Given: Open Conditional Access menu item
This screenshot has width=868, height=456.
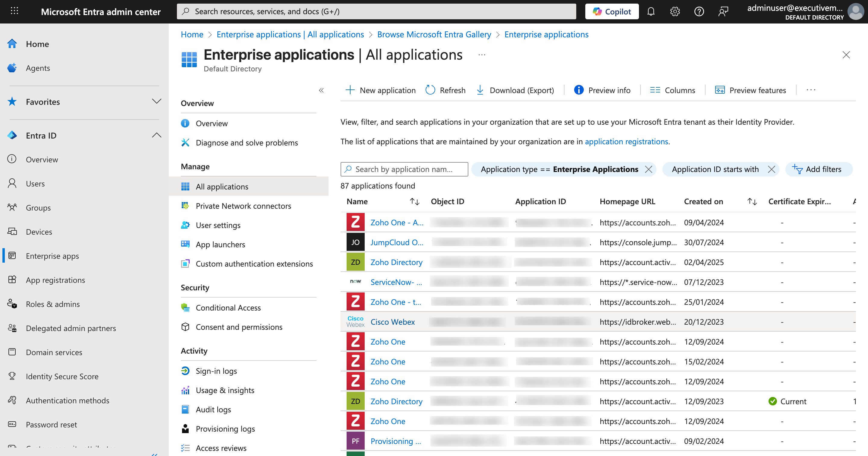Looking at the screenshot, I should click(228, 308).
